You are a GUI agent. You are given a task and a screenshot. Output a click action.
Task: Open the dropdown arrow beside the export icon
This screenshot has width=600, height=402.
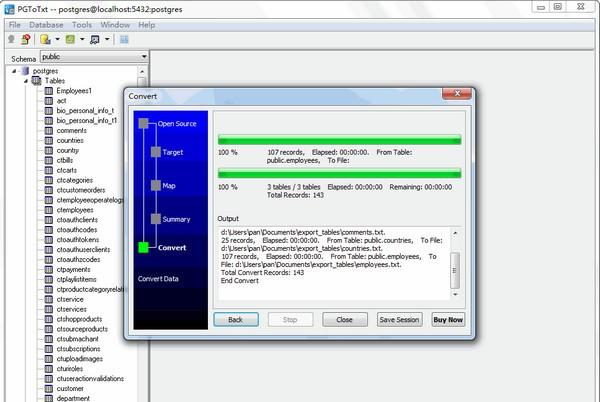point(56,40)
